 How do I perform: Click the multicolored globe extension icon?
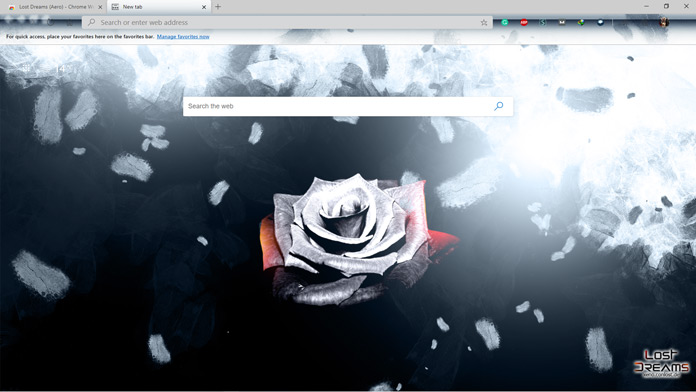[x=581, y=22]
